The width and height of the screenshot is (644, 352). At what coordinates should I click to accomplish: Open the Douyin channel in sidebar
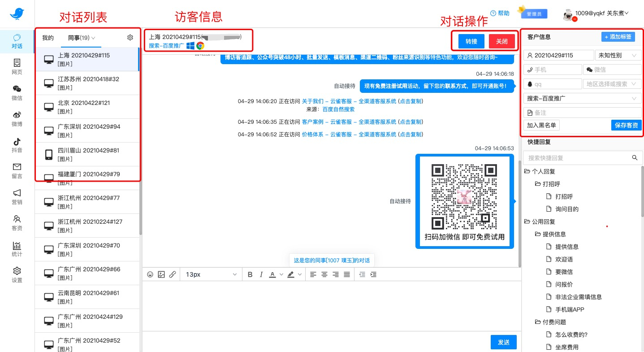click(17, 144)
